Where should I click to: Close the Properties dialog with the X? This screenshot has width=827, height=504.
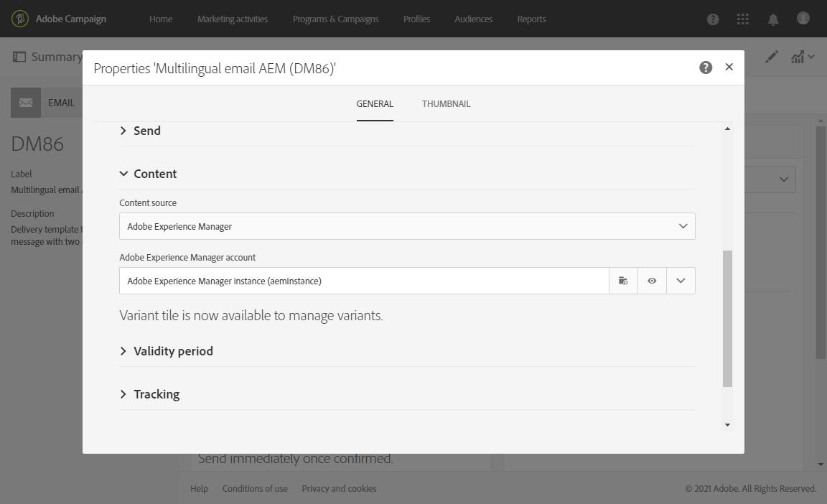click(x=729, y=67)
